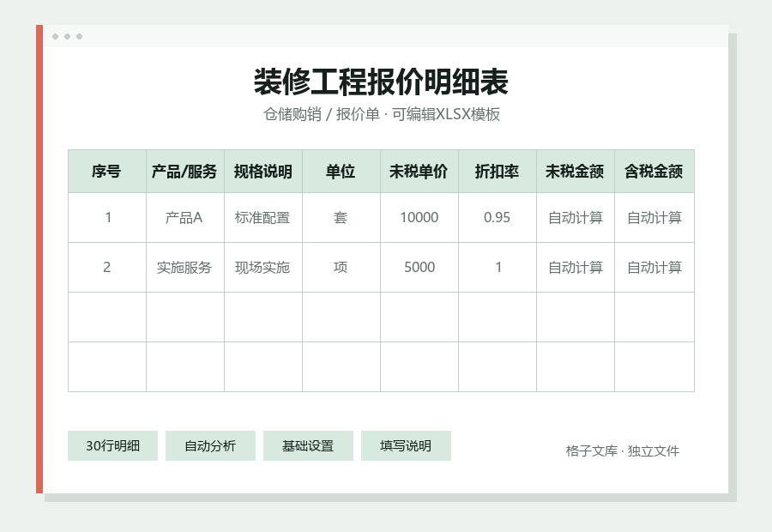The height and width of the screenshot is (532, 772).
Task: Click 自动计算 in 产品A 含税金额 column
Action: click(654, 217)
